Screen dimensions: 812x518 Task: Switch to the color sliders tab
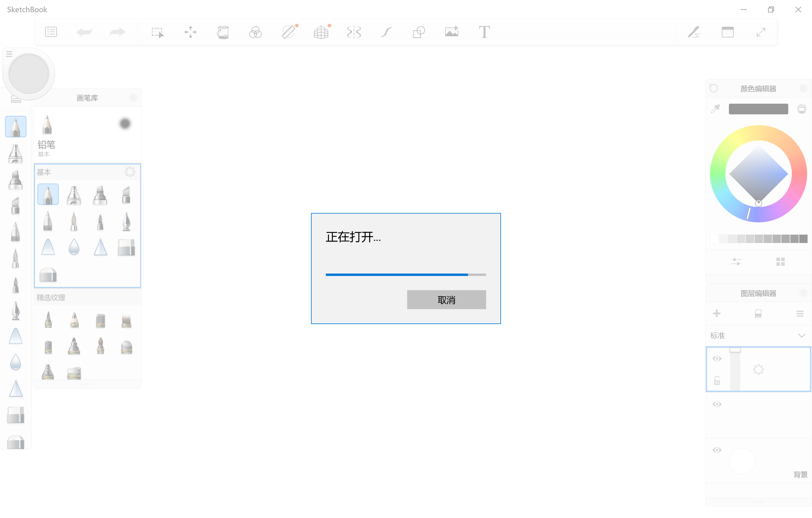tap(736, 262)
